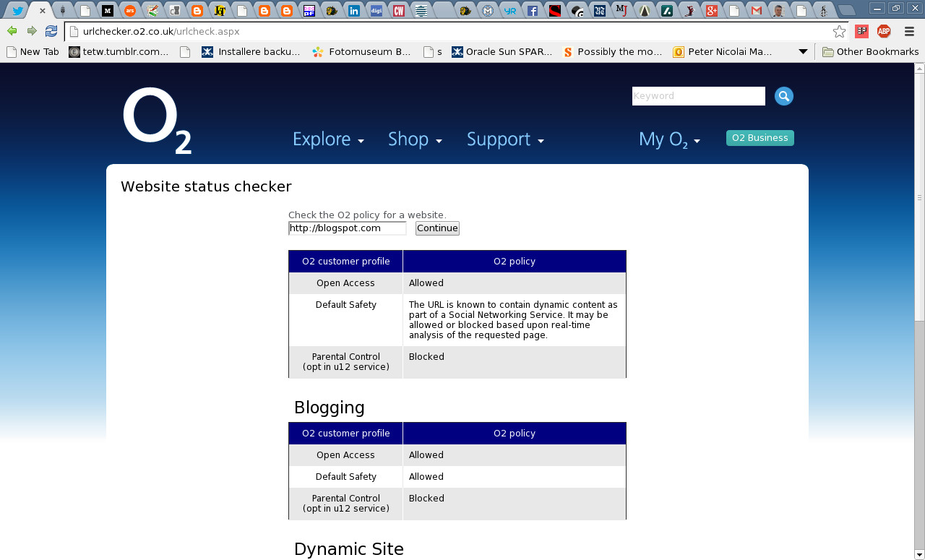The height and width of the screenshot is (560, 925).
Task: Restore down the browser window
Action: (x=895, y=8)
